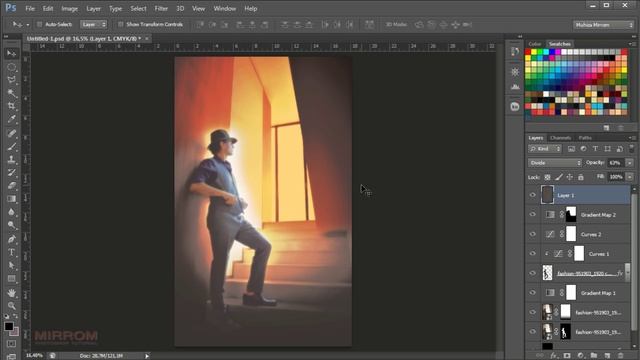Screen dimensions: 640x360
Task: Select the Pen tool
Action: point(11,239)
